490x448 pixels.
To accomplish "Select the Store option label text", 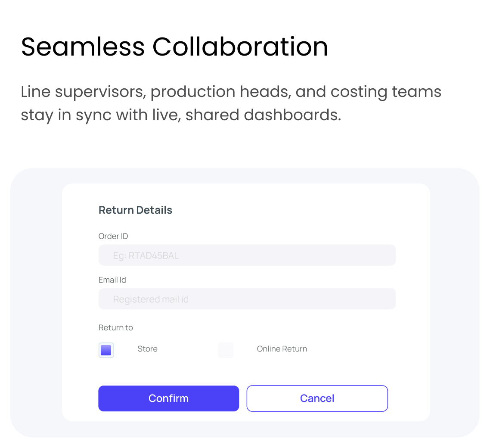I will 147,349.
